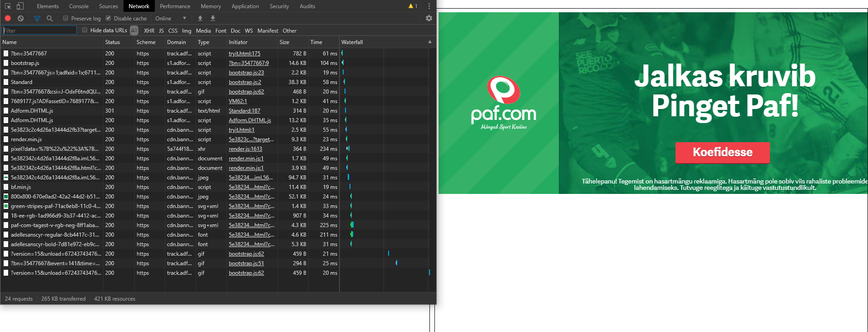Viewport: 868px width, 332px height.
Task: Switch to the Elements tab
Action: tap(48, 6)
